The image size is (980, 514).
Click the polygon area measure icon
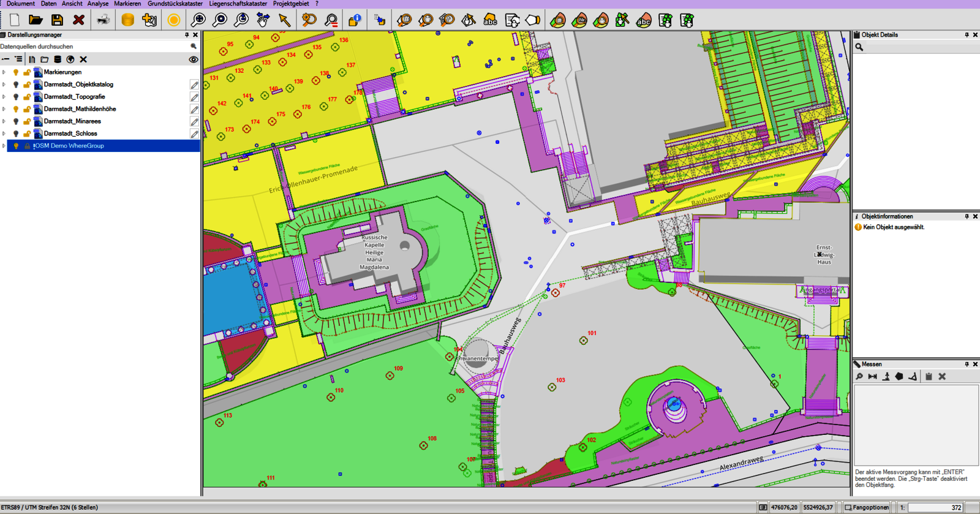pyautogui.click(x=899, y=377)
